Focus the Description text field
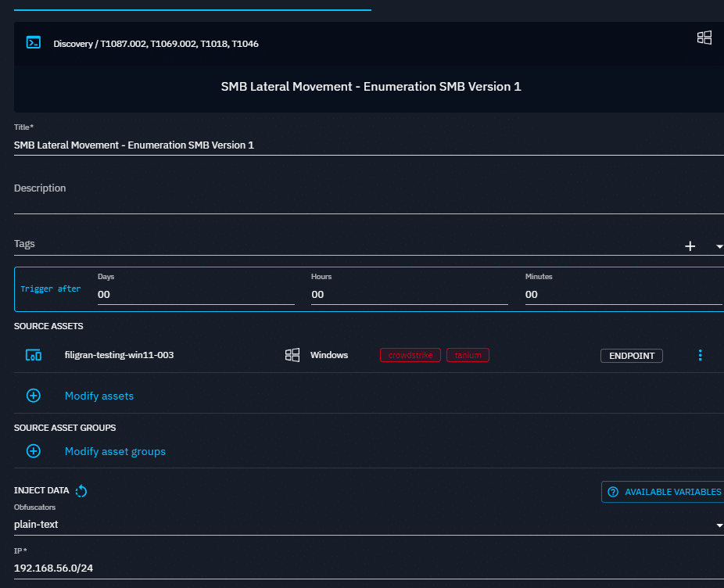This screenshot has height=588, width=724. (367, 200)
